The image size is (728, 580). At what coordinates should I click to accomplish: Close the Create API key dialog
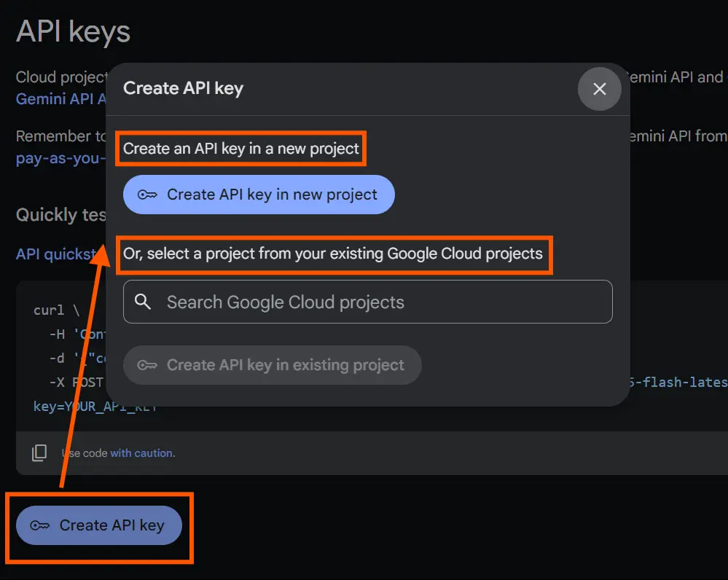coord(599,89)
